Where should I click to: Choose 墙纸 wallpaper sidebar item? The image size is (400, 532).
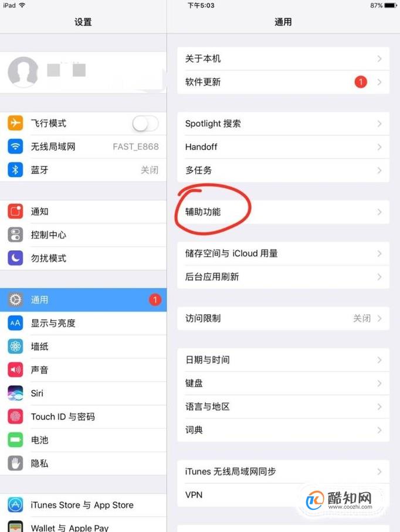pyautogui.click(x=83, y=346)
